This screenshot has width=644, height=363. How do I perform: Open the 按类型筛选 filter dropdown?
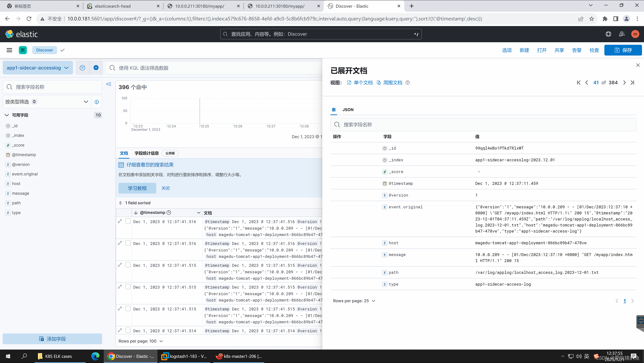pyautogui.click(x=47, y=102)
